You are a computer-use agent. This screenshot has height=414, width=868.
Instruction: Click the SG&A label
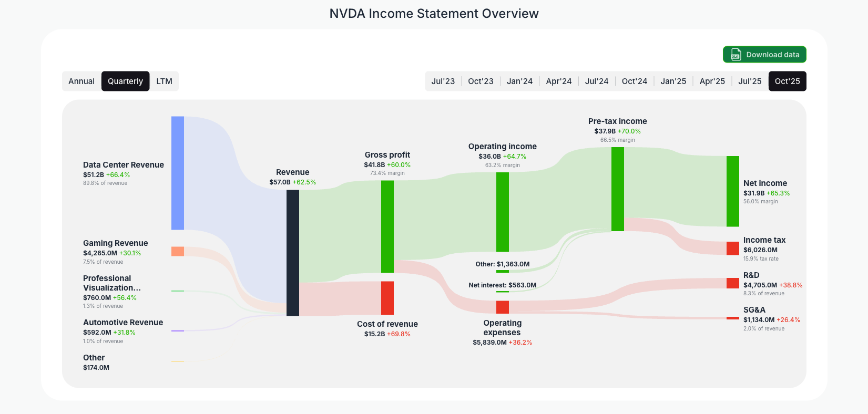(754, 310)
